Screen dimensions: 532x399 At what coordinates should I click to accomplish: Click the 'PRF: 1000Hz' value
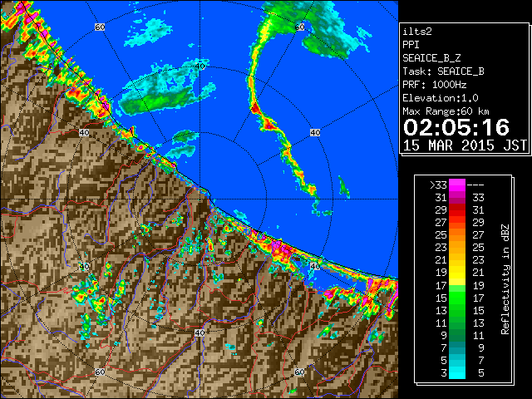434,85
